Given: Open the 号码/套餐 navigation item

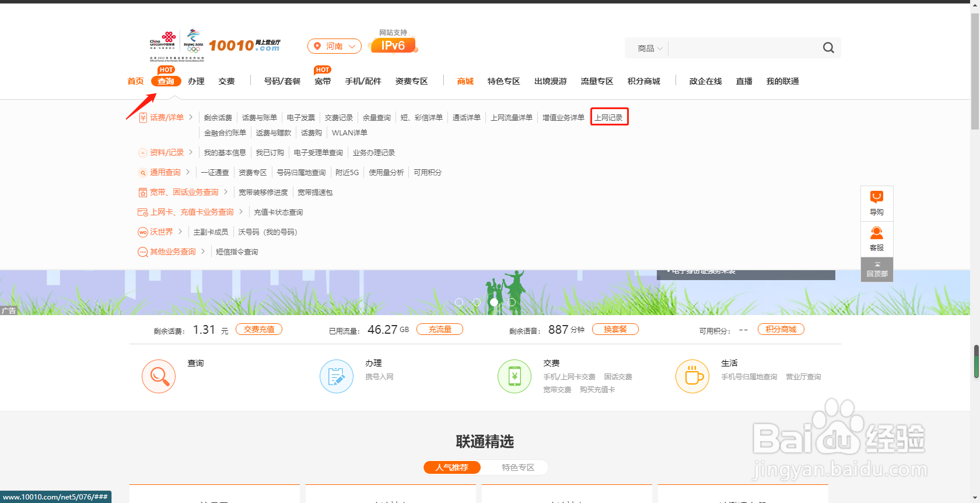Looking at the screenshot, I should (282, 81).
